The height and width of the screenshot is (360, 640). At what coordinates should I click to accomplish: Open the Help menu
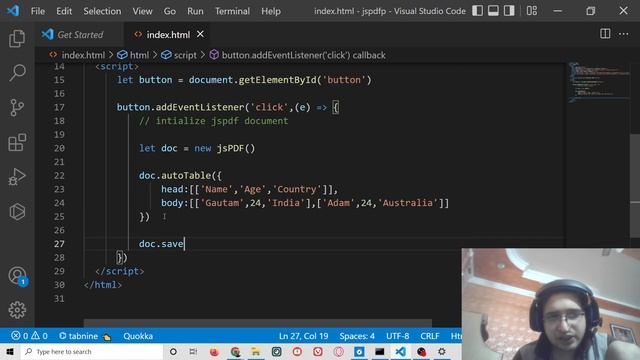point(271,11)
